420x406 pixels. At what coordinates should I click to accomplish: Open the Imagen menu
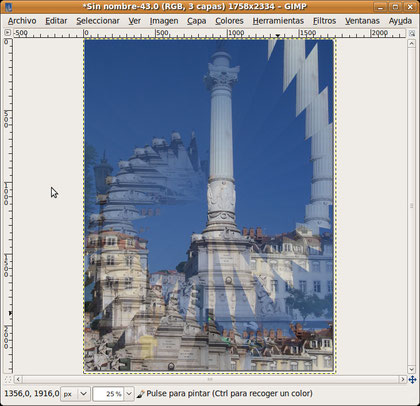tap(164, 21)
